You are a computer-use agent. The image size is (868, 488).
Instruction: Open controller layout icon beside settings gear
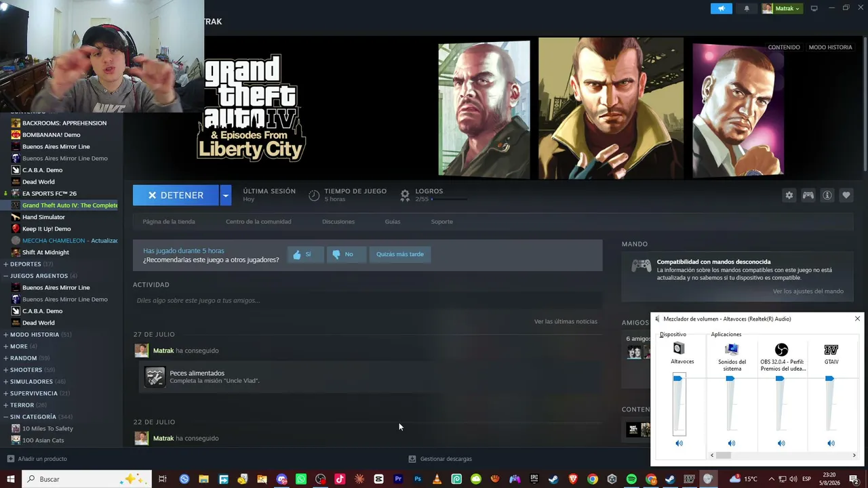[808, 195]
